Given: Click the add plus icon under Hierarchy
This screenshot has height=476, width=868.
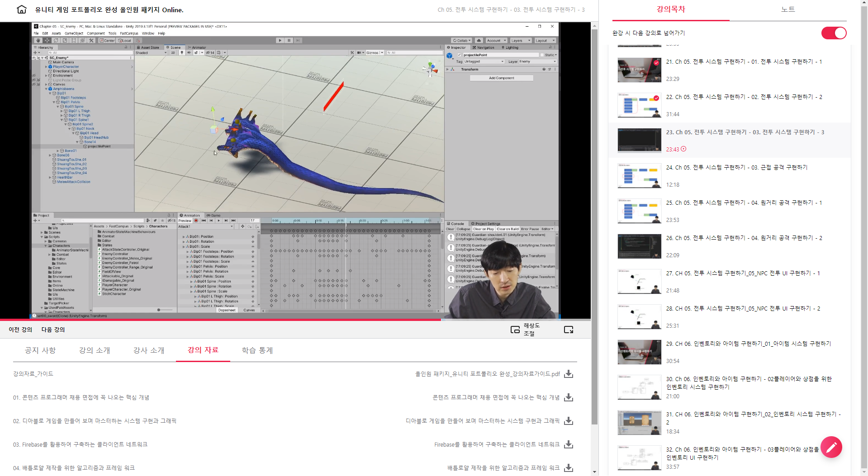Looking at the screenshot, I should point(35,52).
